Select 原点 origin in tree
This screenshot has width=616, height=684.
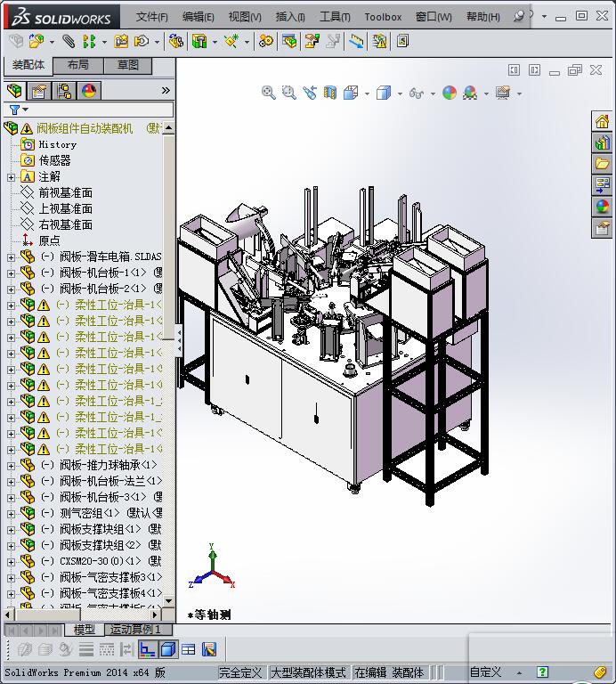[x=49, y=240]
